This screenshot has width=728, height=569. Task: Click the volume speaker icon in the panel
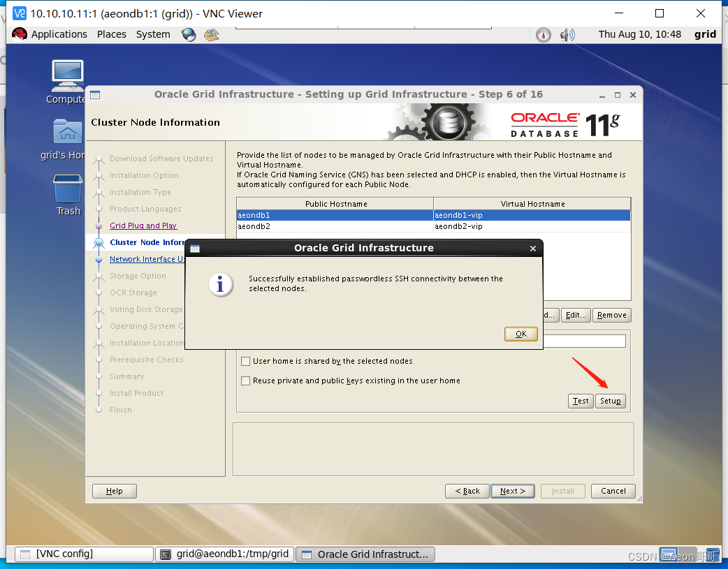click(567, 34)
